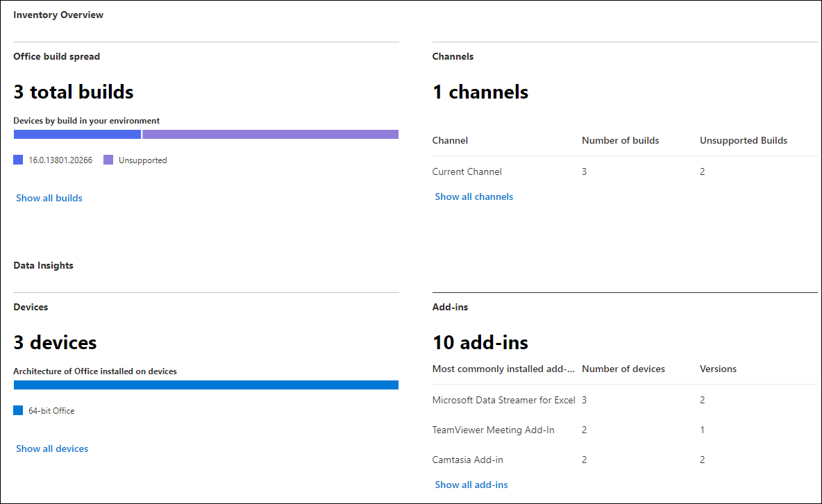Image resolution: width=822 pixels, height=504 pixels.
Task: Click the Camtasia Add-in row
Action: pyautogui.click(x=624, y=460)
